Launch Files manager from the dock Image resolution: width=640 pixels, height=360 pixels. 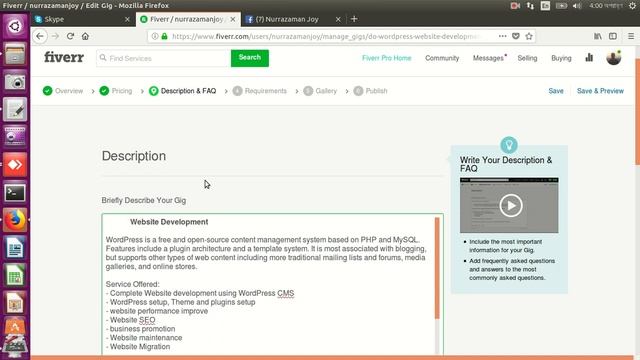pyautogui.click(x=15, y=54)
